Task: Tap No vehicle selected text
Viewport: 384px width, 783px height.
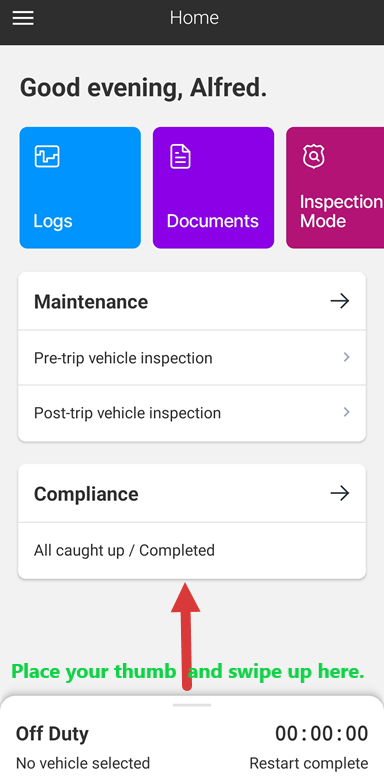Action: click(x=83, y=763)
